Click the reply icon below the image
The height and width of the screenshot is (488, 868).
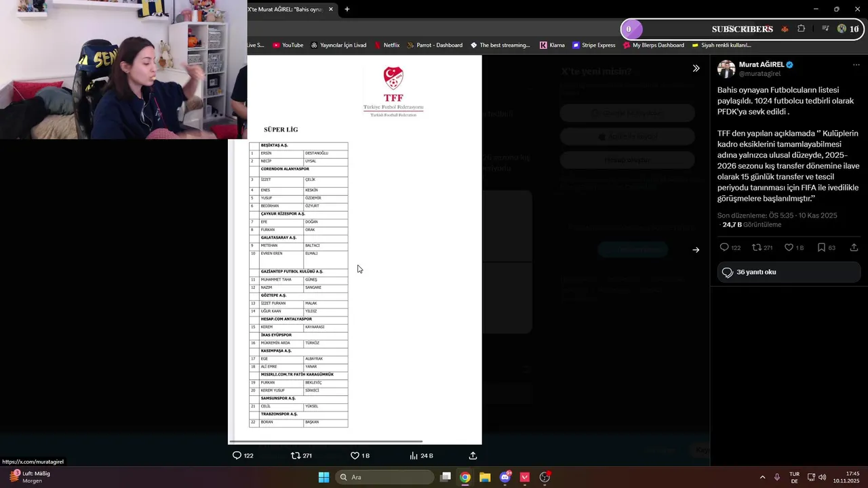click(x=237, y=455)
